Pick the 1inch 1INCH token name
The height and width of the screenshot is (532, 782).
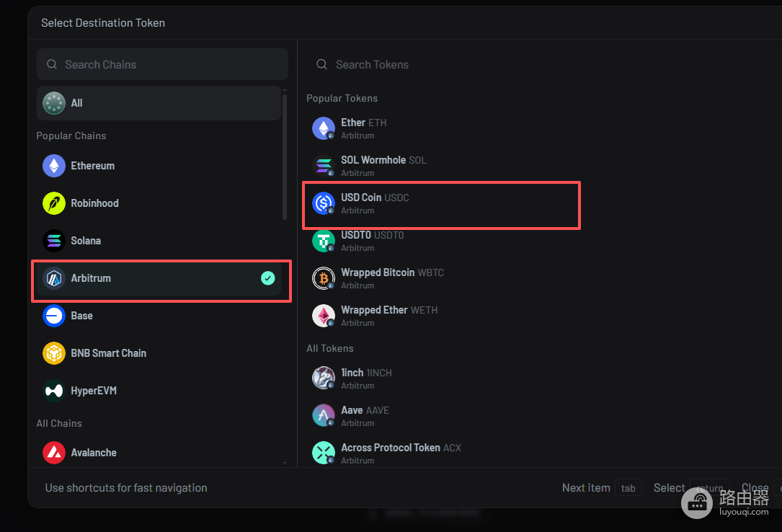pos(367,373)
